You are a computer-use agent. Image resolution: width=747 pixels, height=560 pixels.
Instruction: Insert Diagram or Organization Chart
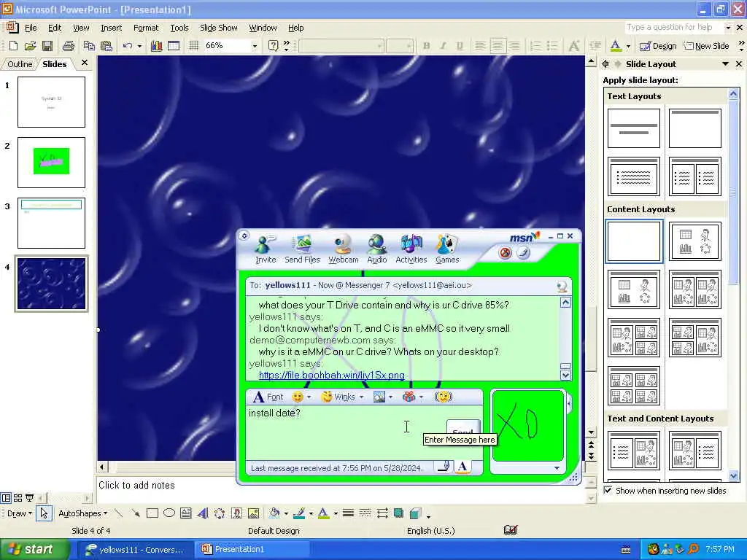pos(220,513)
